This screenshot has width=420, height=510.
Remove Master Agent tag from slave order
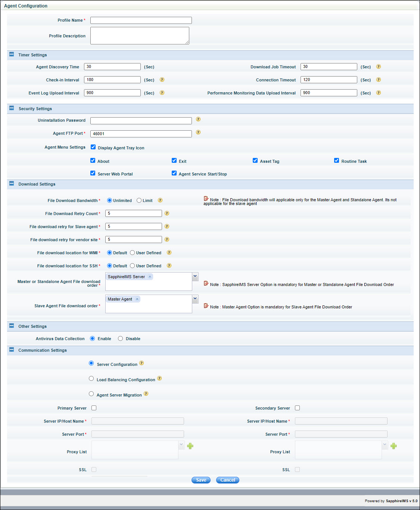click(x=137, y=299)
